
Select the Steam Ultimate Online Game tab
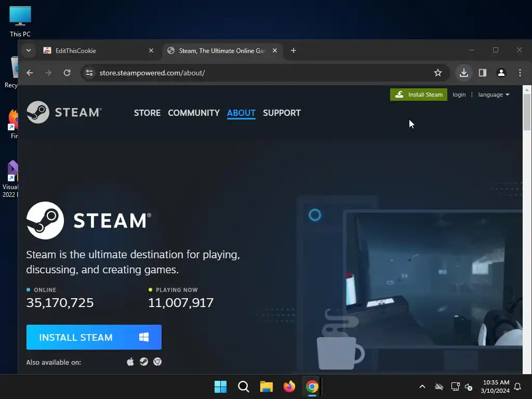pyautogui.click(x=222, y=50)
